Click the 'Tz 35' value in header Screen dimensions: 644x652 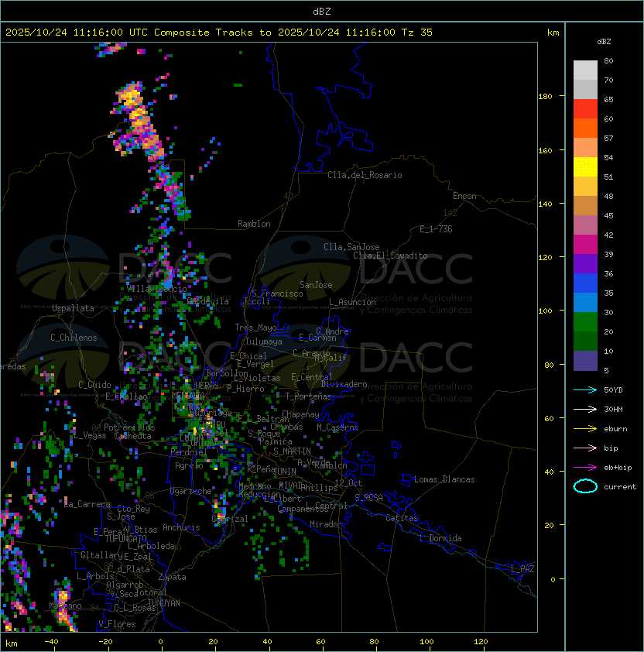[x=417, y=33]
